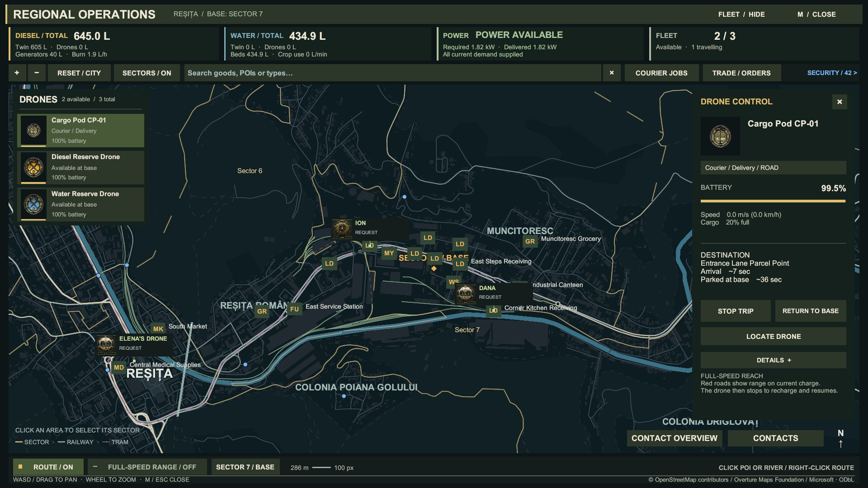Click the GR marker at Muncitoresc Grocery
Viewport: 868px width, 488px height.
pos(530,241)
